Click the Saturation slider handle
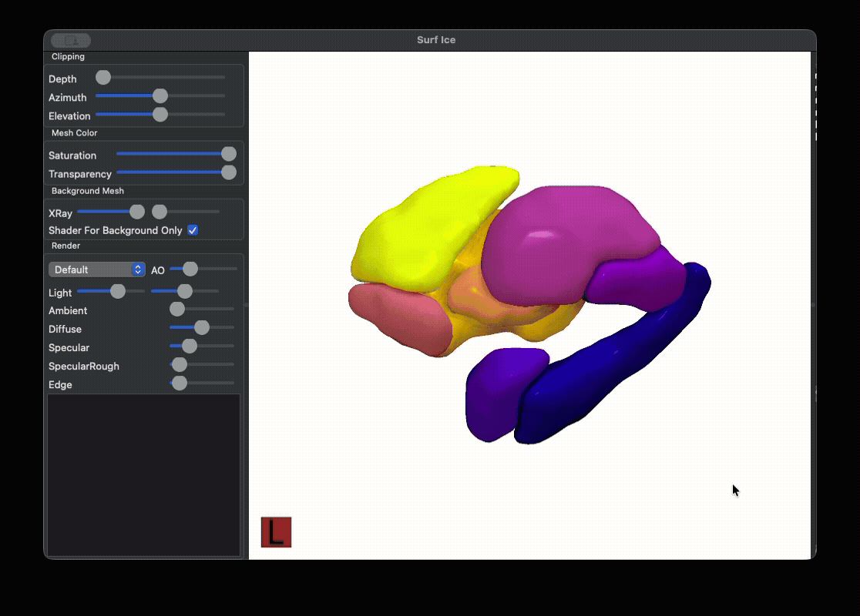This screenshot has width=860, height=616. pyautogui.click(x=229, y=154)
